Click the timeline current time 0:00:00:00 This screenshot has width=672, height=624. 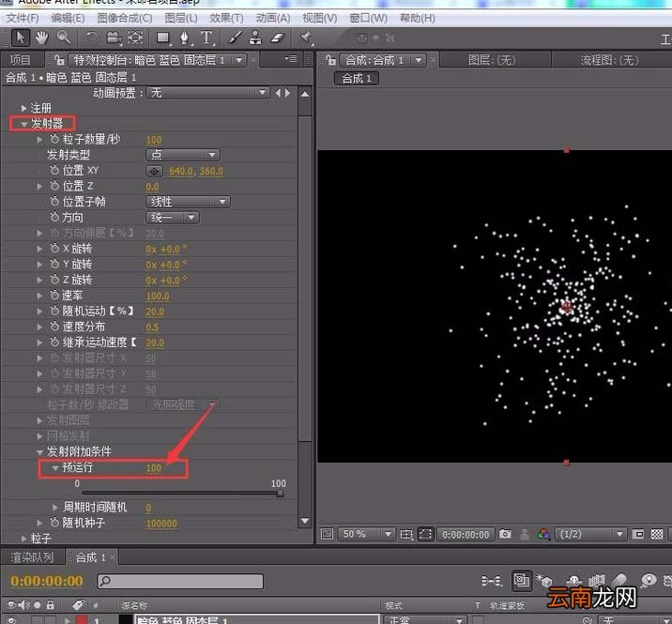pos(47,581)
